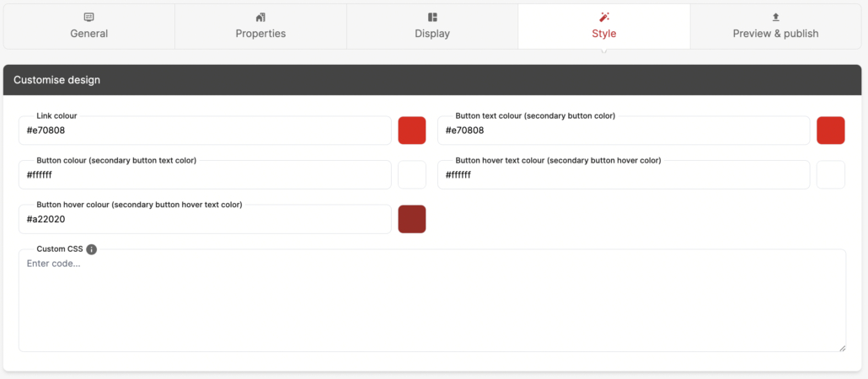868x379 pixels.
Task: Click into the Custom CSS code area
Action: [x=432, y=301]
